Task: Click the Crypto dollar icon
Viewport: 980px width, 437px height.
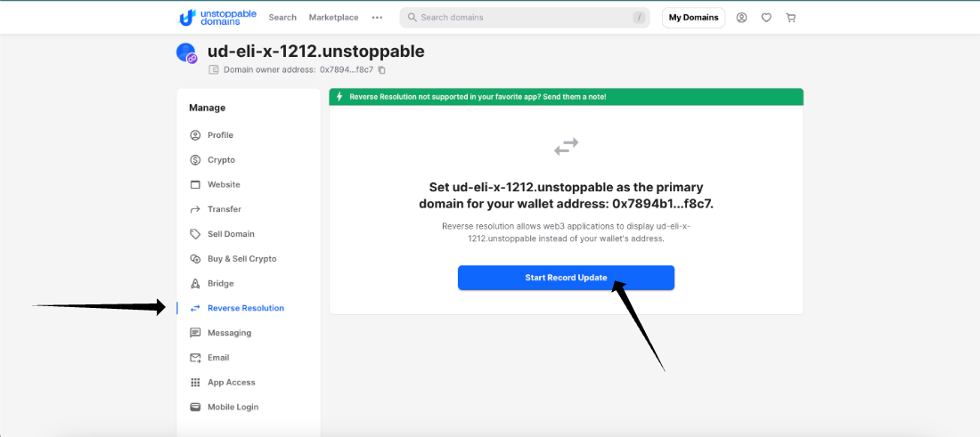Action: [195, 160]
